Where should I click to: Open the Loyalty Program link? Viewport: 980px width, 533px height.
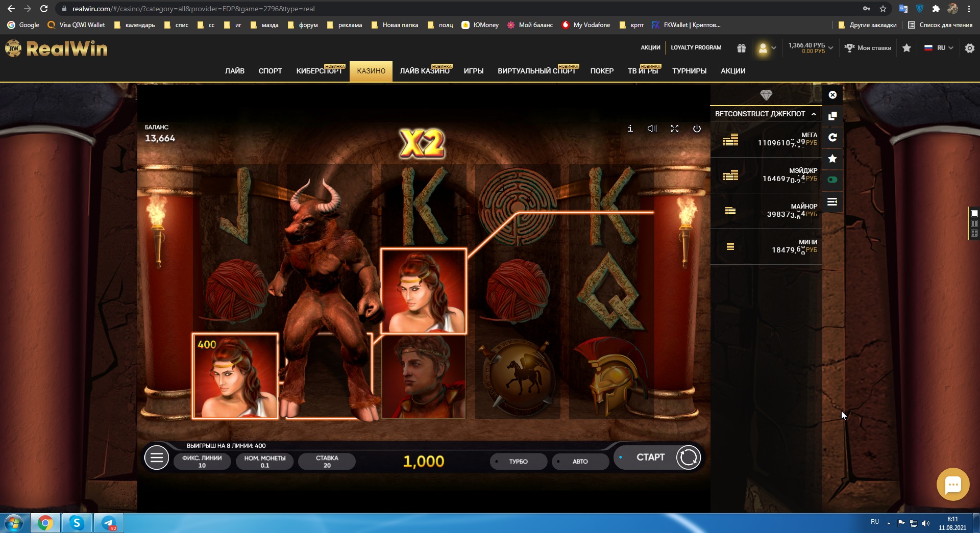[696, 47]
